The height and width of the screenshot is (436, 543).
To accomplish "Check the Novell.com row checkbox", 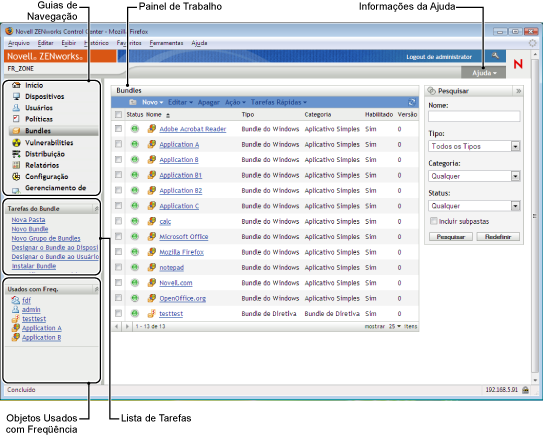I will pos(118,283).
